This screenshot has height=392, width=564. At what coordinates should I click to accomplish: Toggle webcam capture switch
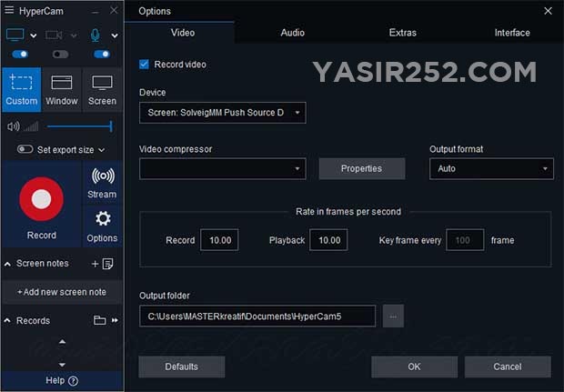[60, 54]
